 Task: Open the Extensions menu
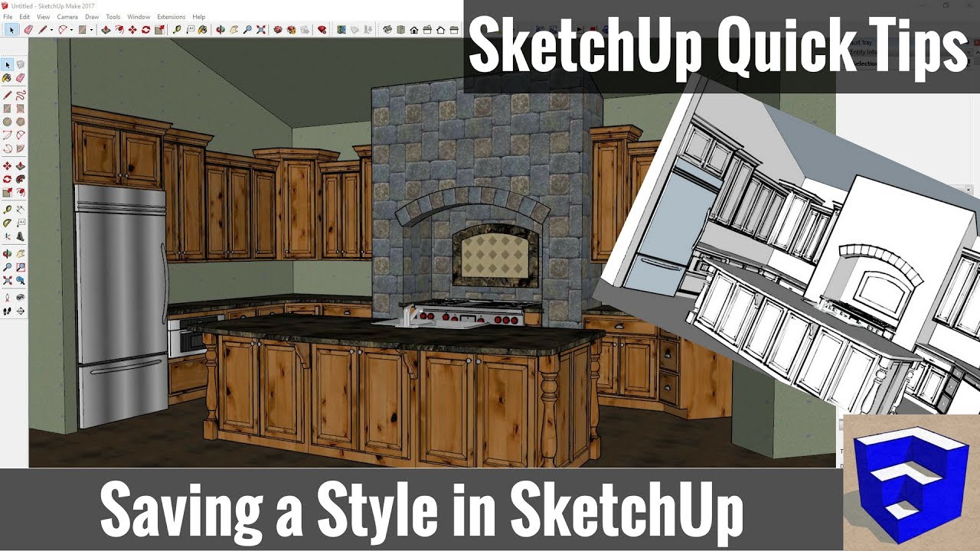coord(171,17)
